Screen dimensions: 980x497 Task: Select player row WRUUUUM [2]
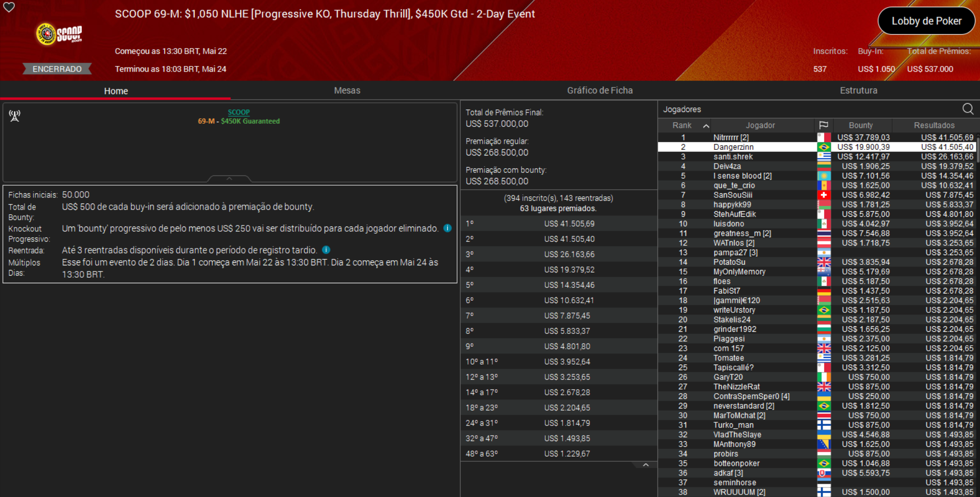[816, 492]
